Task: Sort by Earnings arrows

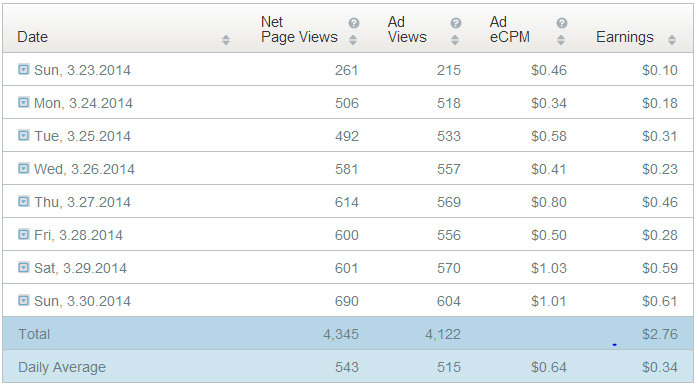Action: [672, 40]
